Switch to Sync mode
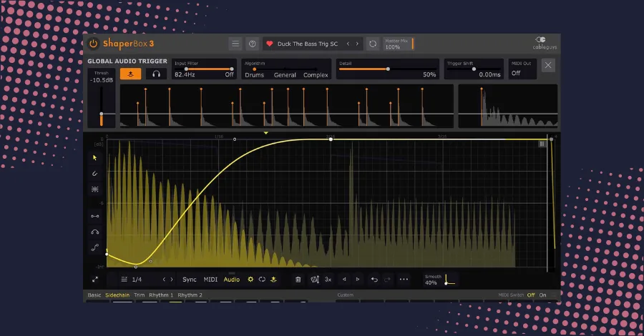The image size is (644, 336). [x=190, y=280]
